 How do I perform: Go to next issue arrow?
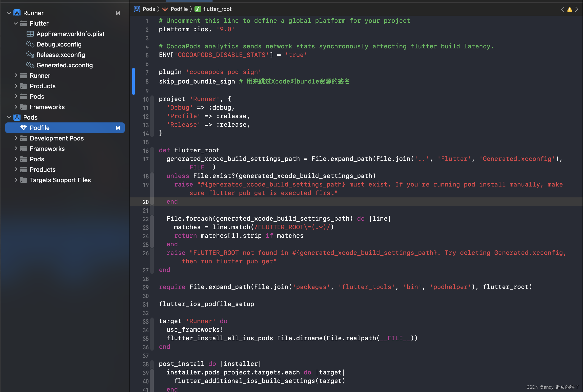(577, 9)
